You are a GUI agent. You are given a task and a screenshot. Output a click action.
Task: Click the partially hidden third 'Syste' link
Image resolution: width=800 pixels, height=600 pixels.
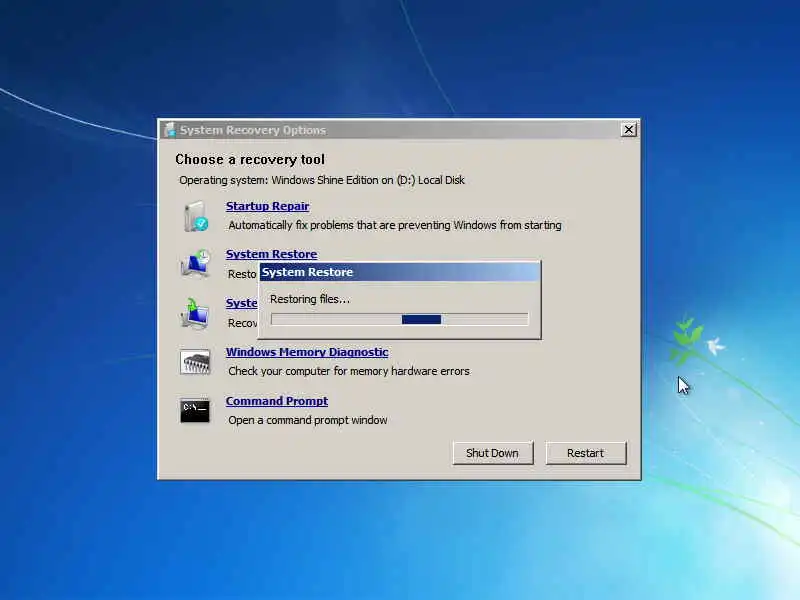tap(242, 303)
